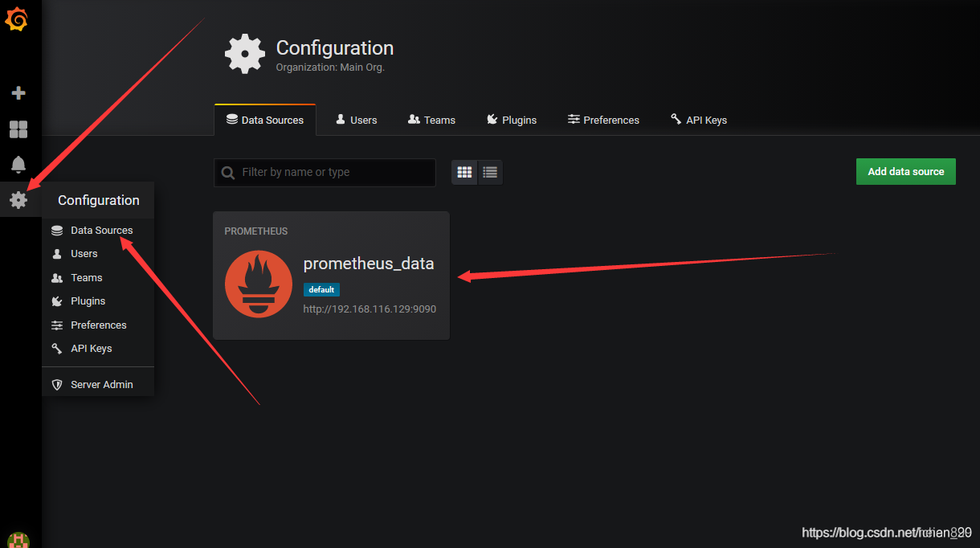Image resolution: width=980 pixels, height=548 pixels.
Task: Switch to list view layout
Action: pos(490,172)
